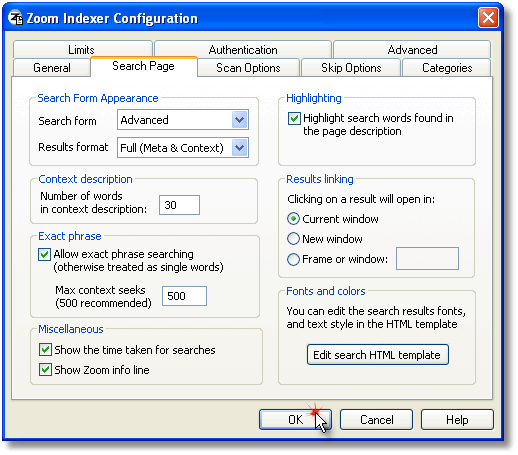Click the context description word count field
The height and width of the screenshot is (455, 518).
point(179,205)
